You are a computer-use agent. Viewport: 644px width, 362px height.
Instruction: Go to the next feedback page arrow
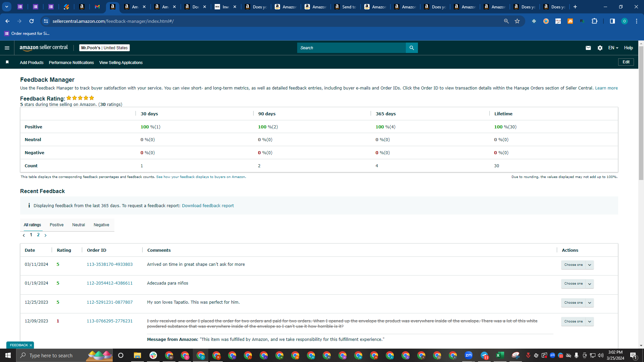[46, 235]
